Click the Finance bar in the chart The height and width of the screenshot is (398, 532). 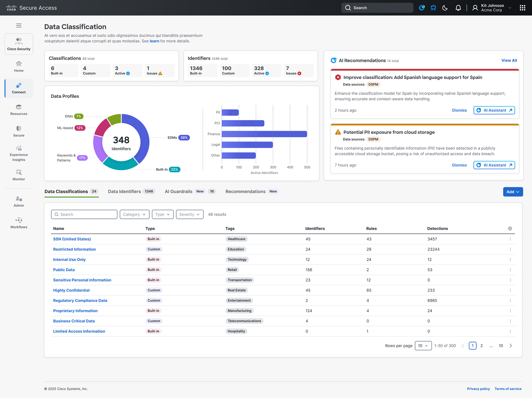tap(264, 134)
